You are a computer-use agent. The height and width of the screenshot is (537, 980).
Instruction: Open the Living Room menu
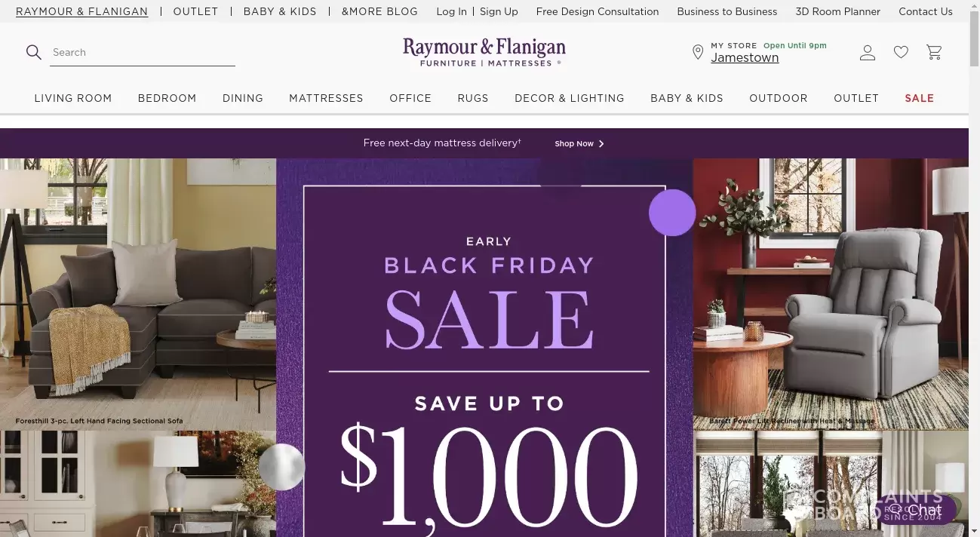73,98
